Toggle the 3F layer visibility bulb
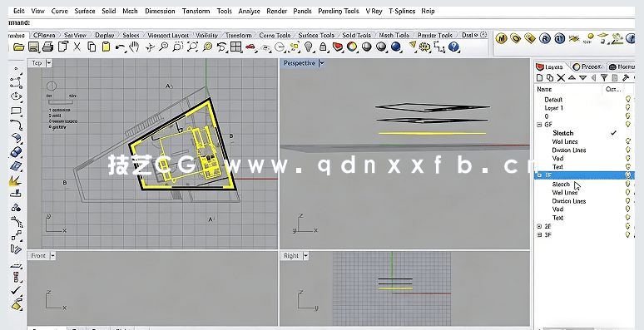Viewport: 644px width, 330px height. click(627, 234)
